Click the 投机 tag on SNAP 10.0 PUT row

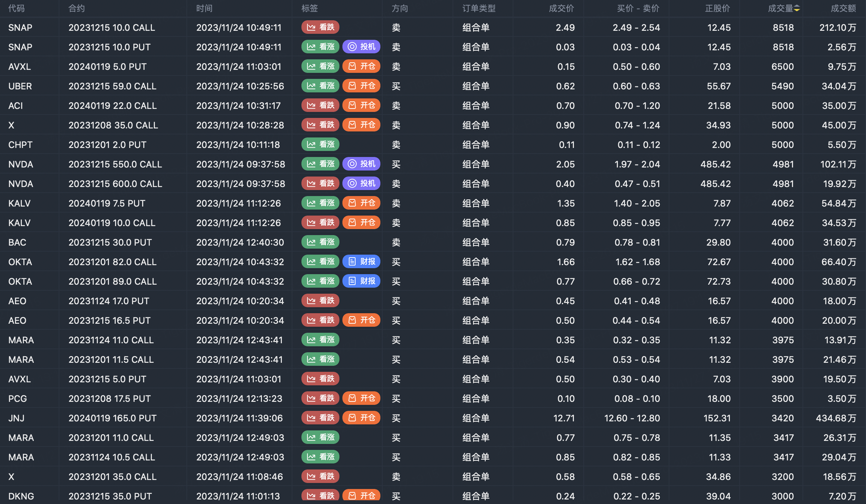pos(361,47)
